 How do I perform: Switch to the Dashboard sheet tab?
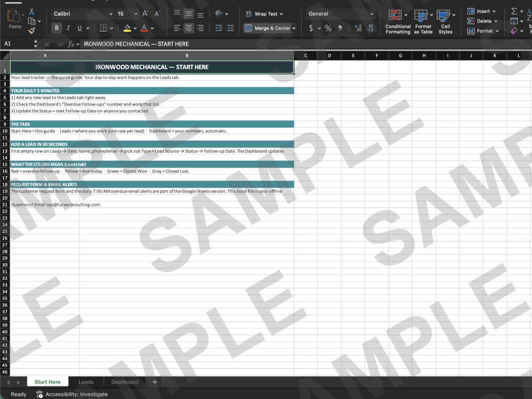(x=125, y=382)
